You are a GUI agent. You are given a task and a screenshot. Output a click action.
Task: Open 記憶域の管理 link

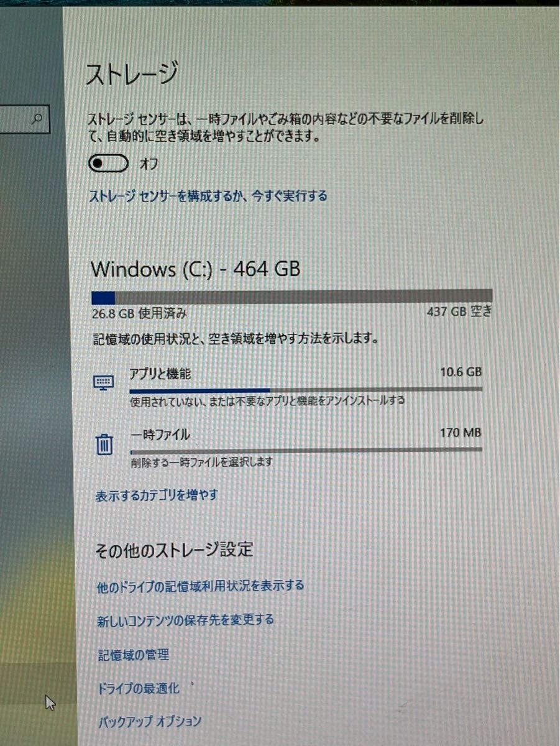(x=134, y=654)
